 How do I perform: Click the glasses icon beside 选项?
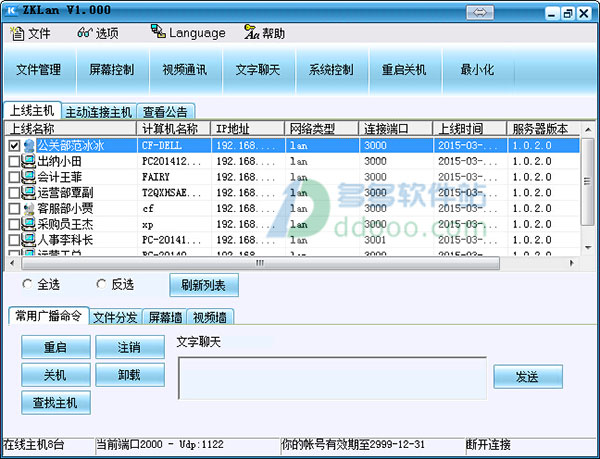(x=85, y=33)
